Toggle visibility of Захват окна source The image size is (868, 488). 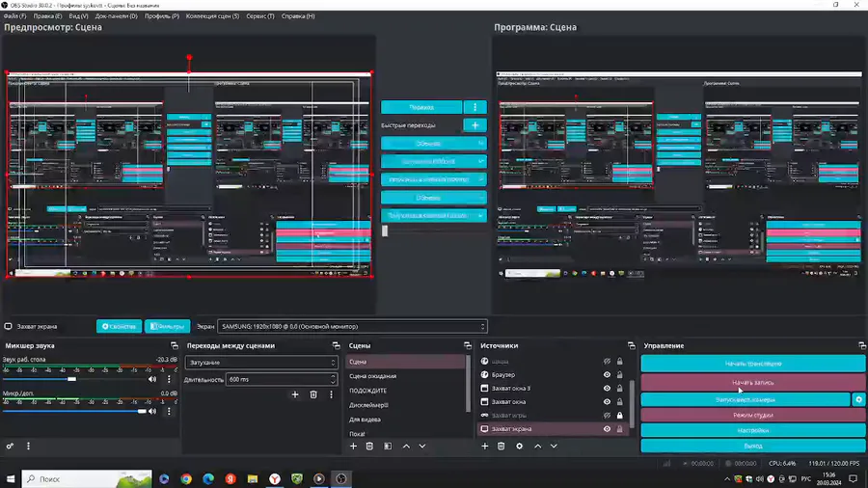608,402
